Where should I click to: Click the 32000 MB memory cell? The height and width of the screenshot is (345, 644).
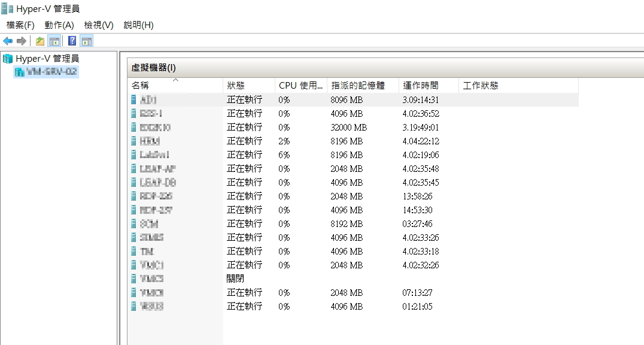tap(349, 128)
